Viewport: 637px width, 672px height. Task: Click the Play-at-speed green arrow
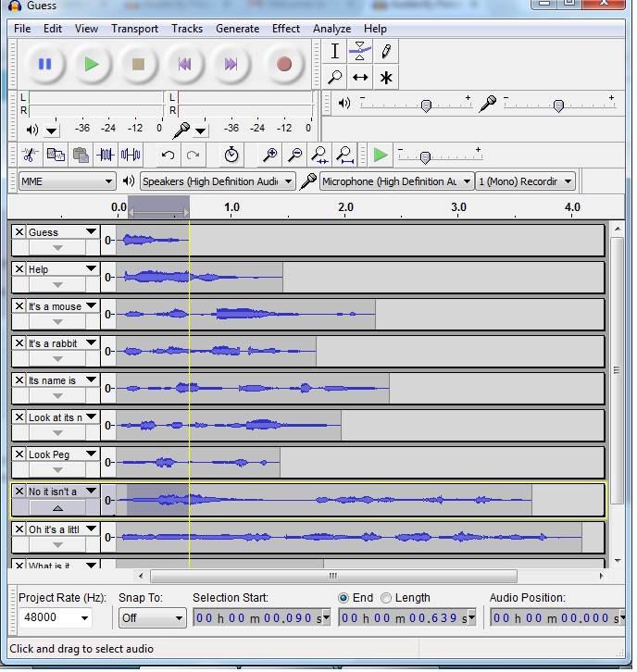[x=381, y=155]
